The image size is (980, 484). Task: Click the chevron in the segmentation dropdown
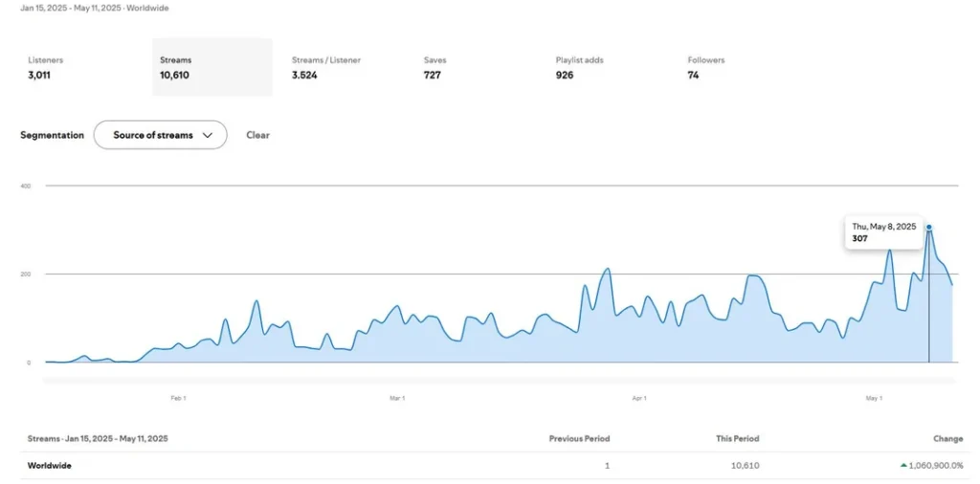click(208, 135)
